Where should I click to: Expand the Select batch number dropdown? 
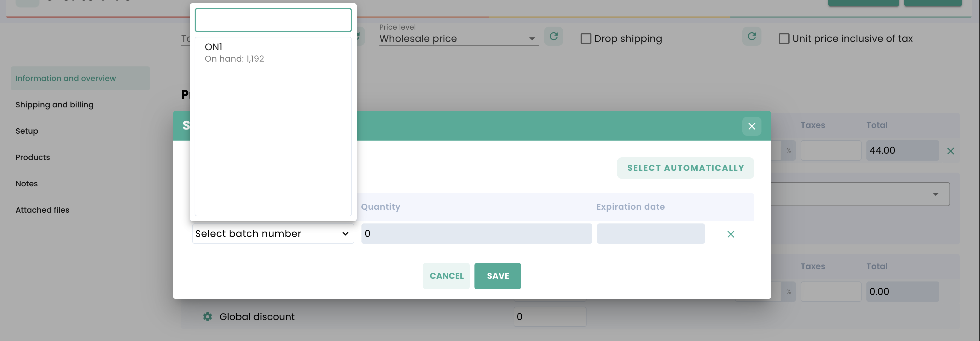pos(273,234)
